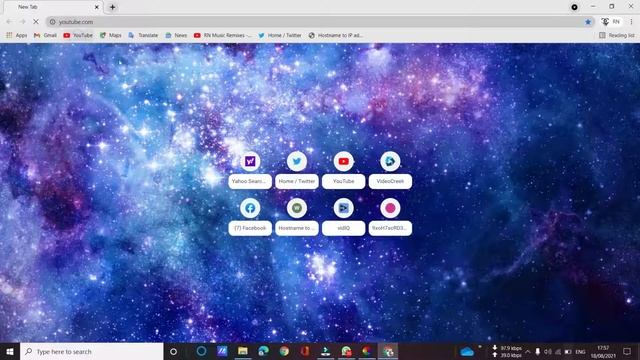Open the Home / Twitter shortcut tile
This screenshot has height=360, width=640.
point(297,170)
